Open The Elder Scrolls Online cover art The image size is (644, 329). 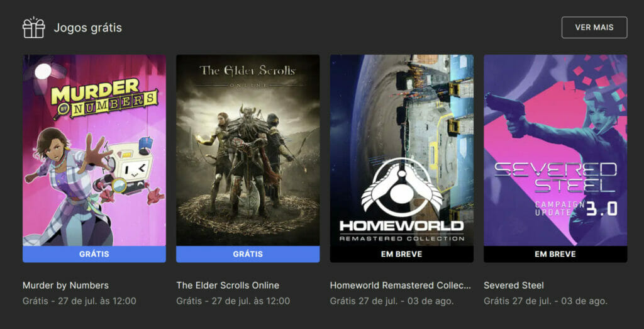point(248,150)
